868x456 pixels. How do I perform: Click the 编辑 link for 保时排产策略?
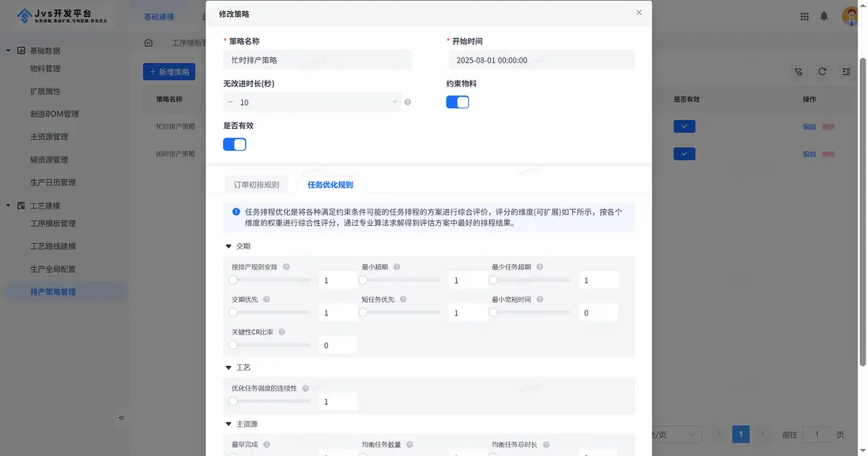pos(809,153)
